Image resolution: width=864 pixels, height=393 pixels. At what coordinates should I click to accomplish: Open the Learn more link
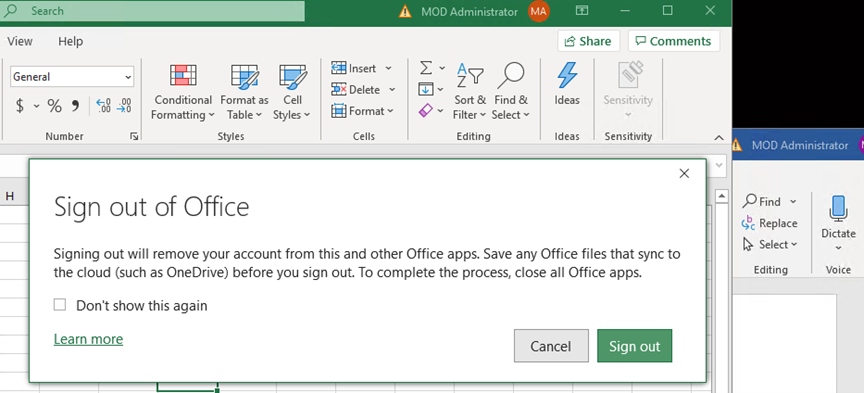click(x=88, y=339)
